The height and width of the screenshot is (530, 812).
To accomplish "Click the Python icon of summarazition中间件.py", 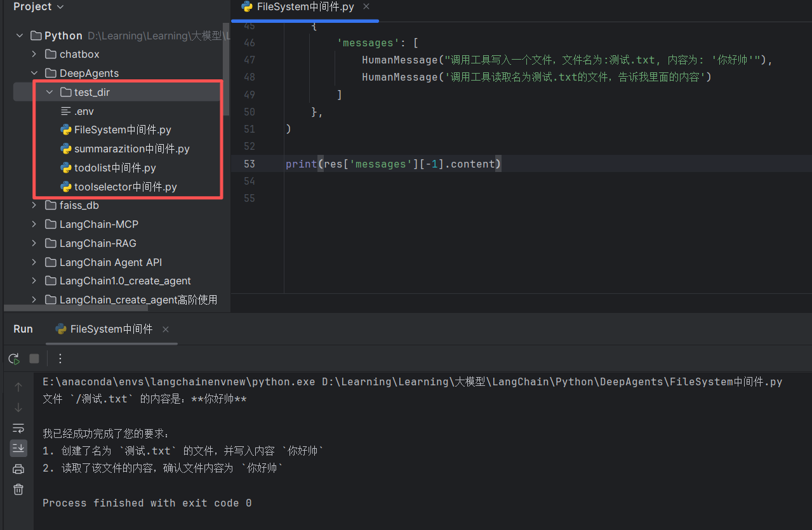I will coord(65,149).
